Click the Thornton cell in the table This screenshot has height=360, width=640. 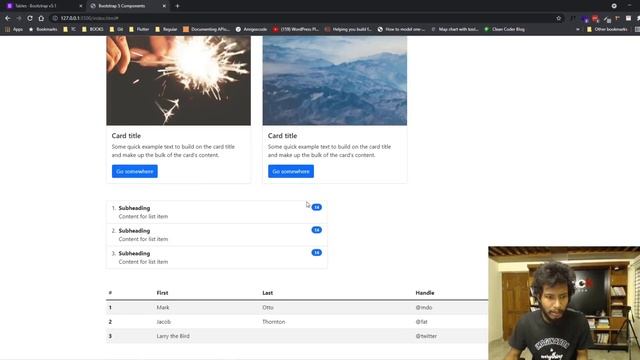point(274,322)
